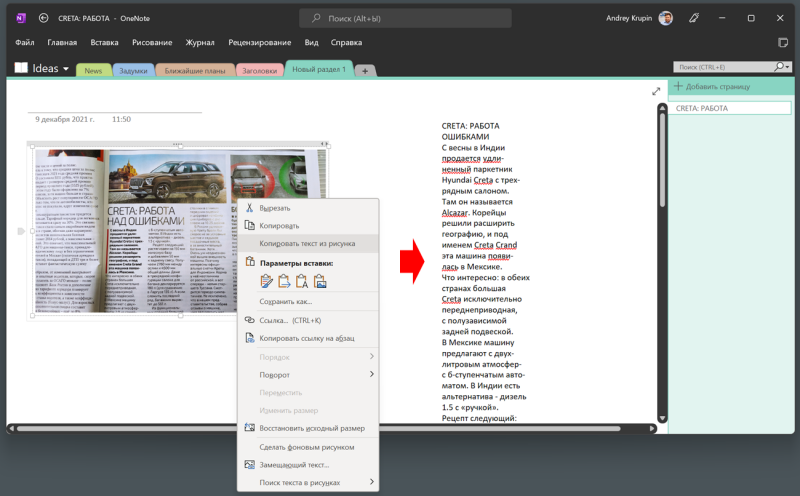The width and height of the screenshot is (800, 496).
Task: Pick the Paste as Picture icon
Action: pyautogui.click(x=320, y=281)
